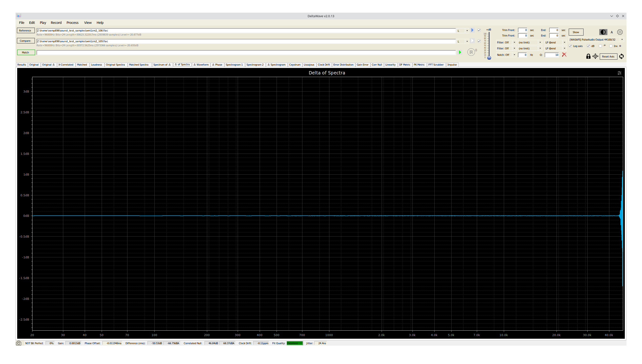Image resolution: width=642 pixels, height=364 pixels.
Task: Switch to the Clock Drift tab
Action: tap(324, 64)
